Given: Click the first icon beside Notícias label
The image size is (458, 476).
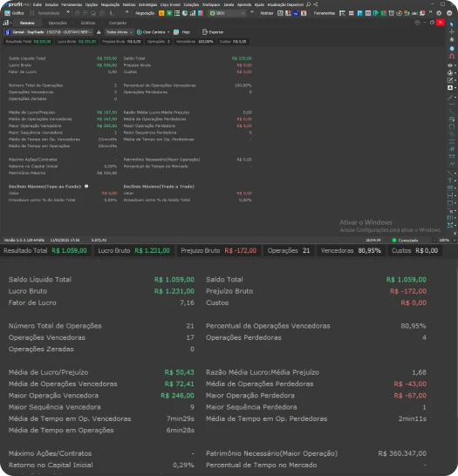Looking at the screenshot, I should [x=280, y=13].
